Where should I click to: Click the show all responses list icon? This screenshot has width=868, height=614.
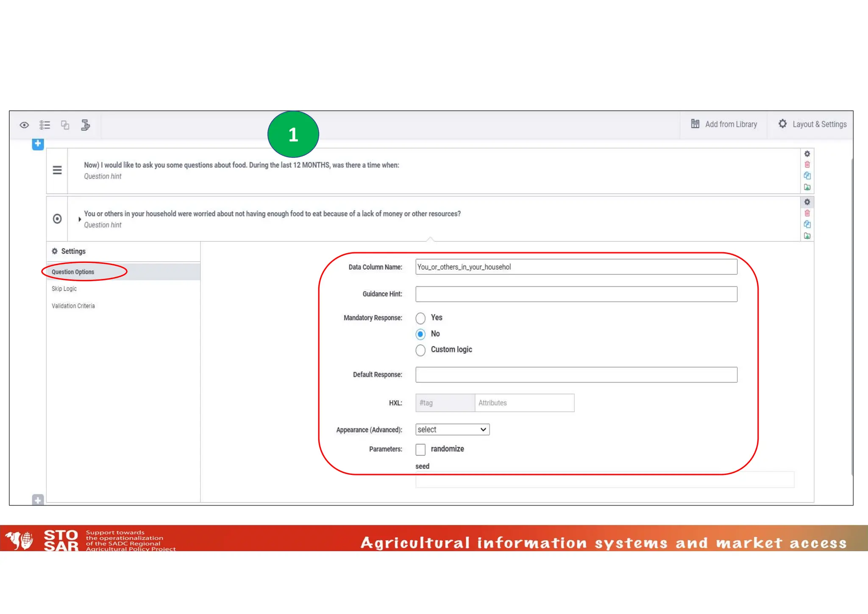tap(45, 125)
